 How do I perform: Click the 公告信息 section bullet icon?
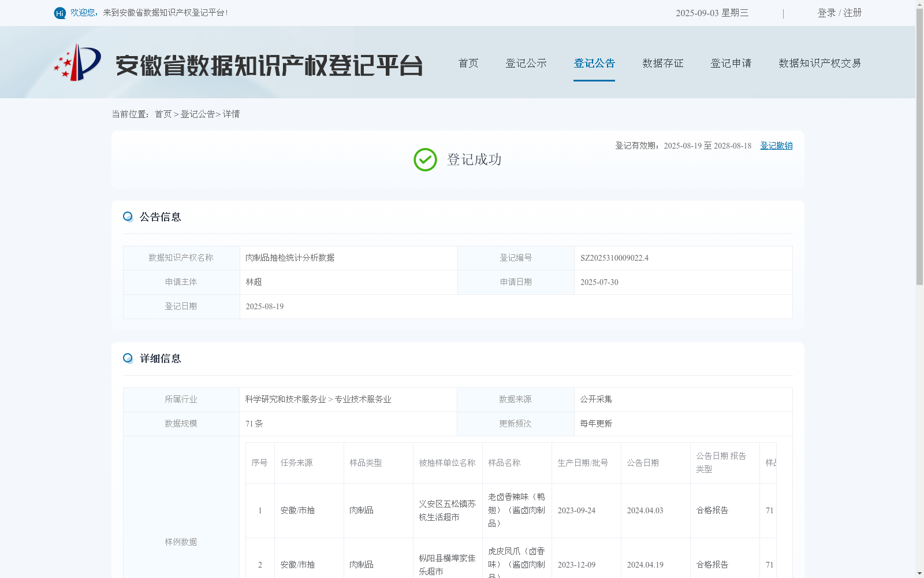pyautogui.click(x=128, y=217)
